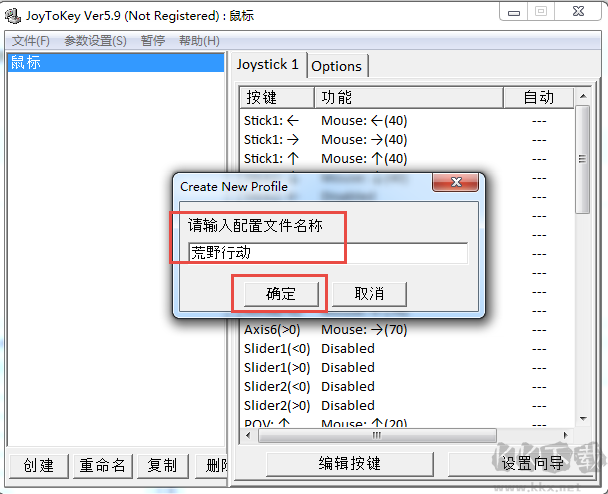Screen dimensions: 608x494
Task: Click the 按键 column header
Action: click(276, 97)
